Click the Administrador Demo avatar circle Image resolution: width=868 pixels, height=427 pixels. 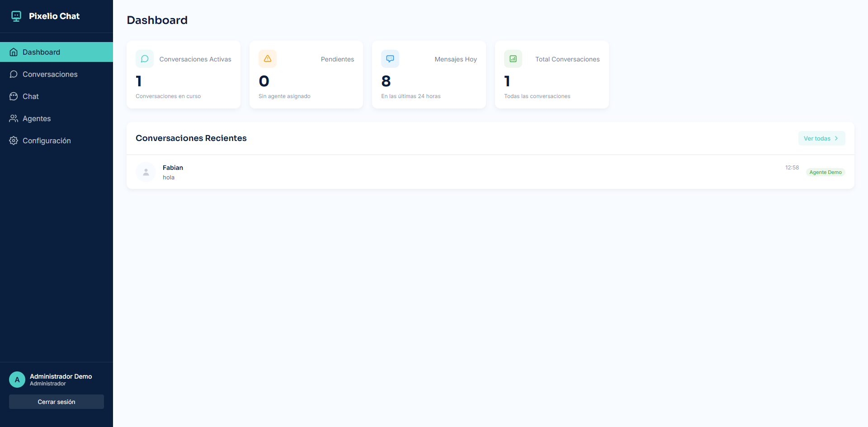[17, 380]
